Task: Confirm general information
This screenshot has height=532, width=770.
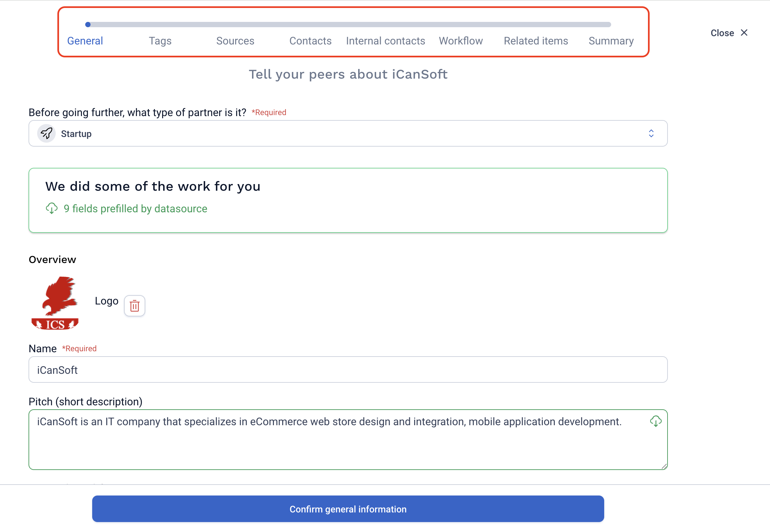Action: tap(348, 509)
